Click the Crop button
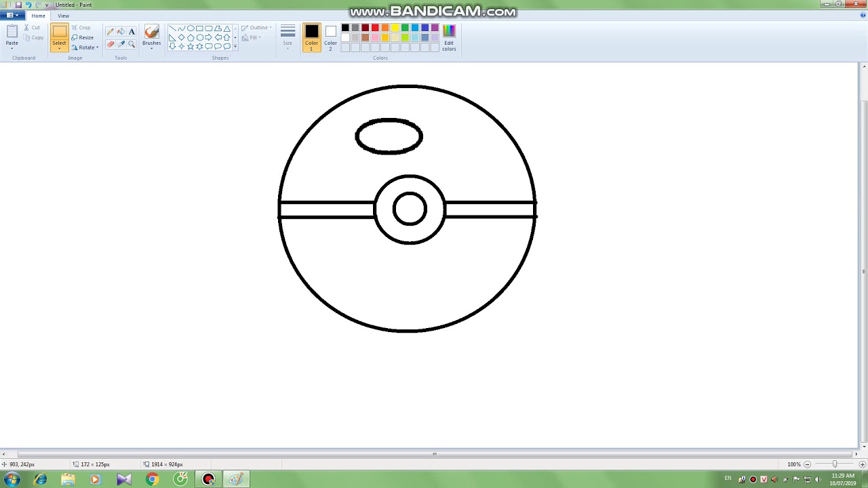 pyautogui.click(x=81, y=28)
